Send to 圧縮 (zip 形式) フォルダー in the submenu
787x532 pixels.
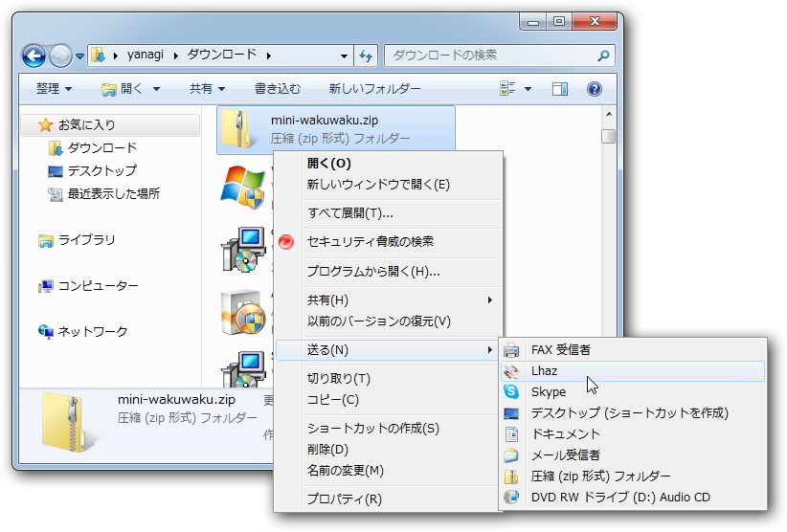633,476
